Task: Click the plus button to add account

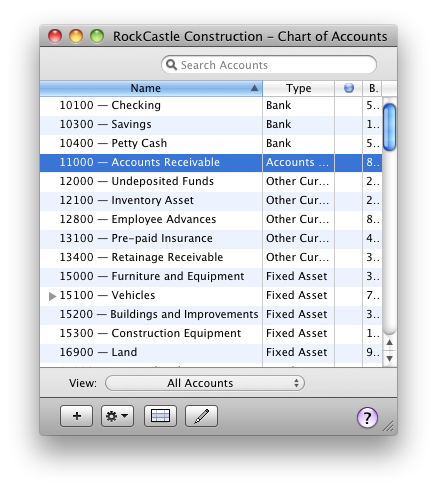Action: [76, 416]
